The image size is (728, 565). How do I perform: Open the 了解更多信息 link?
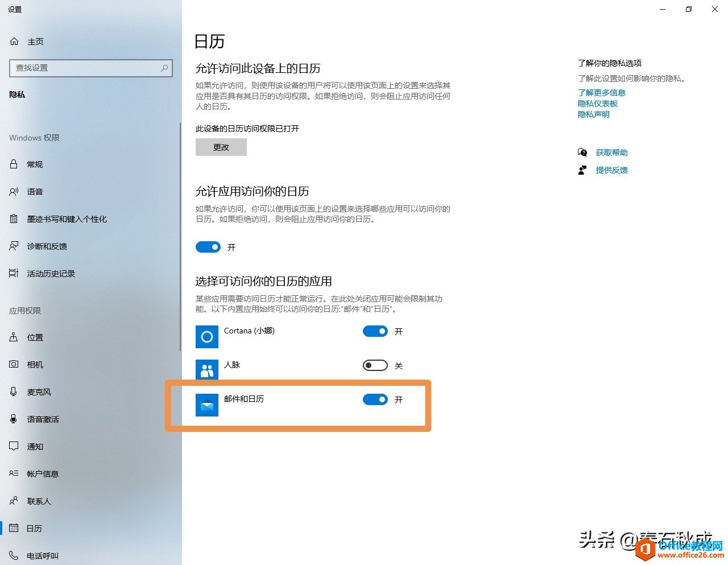601,93
